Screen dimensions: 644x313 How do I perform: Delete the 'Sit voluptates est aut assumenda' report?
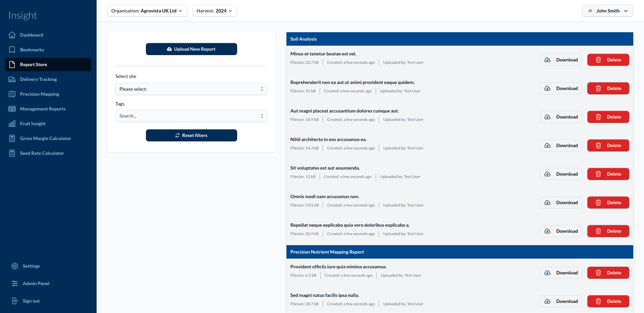[608, 174]
